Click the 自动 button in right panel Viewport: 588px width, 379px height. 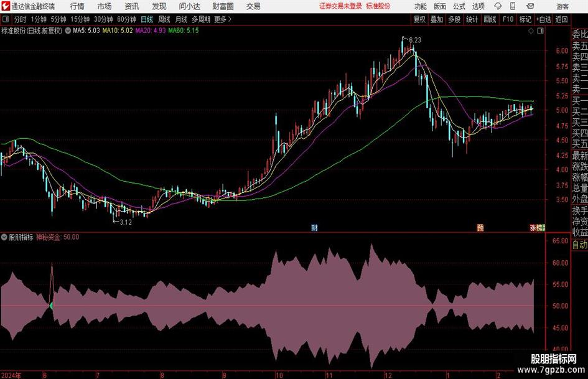pos(580,245)
